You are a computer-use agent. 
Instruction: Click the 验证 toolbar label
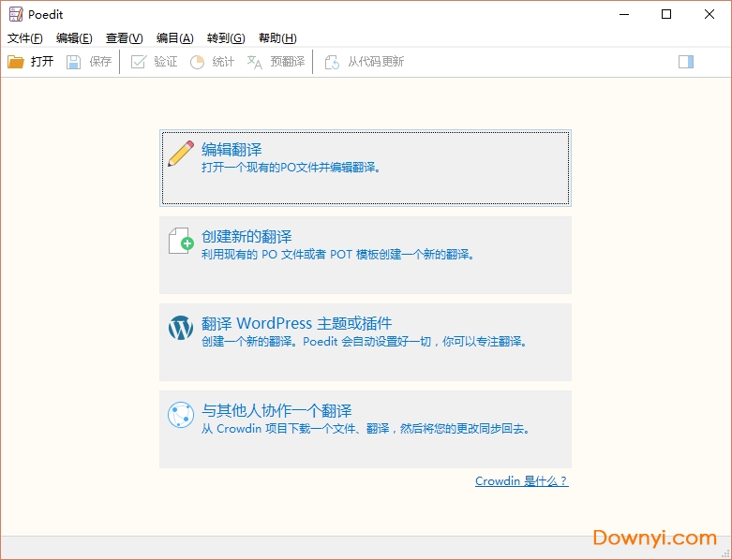165,62
